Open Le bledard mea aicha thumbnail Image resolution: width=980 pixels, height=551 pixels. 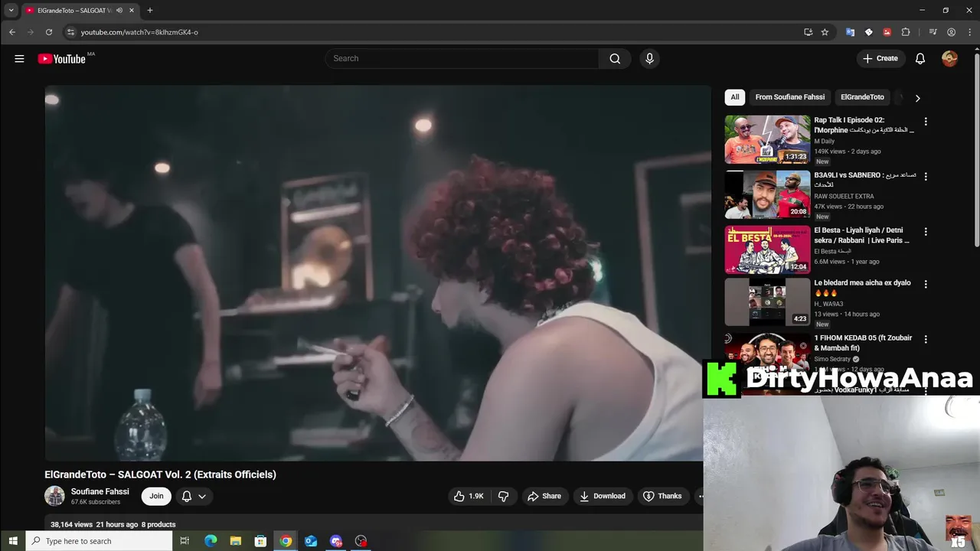click(x=767, y=302)
